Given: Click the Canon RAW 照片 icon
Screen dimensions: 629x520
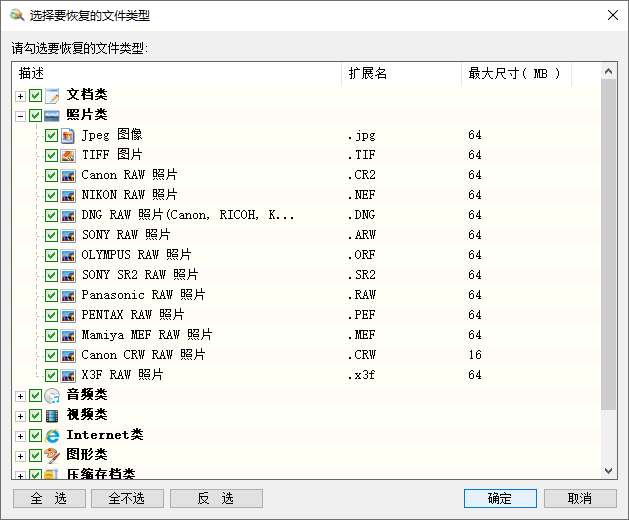Looking at the screenshot, I should (x=68, y=175).
